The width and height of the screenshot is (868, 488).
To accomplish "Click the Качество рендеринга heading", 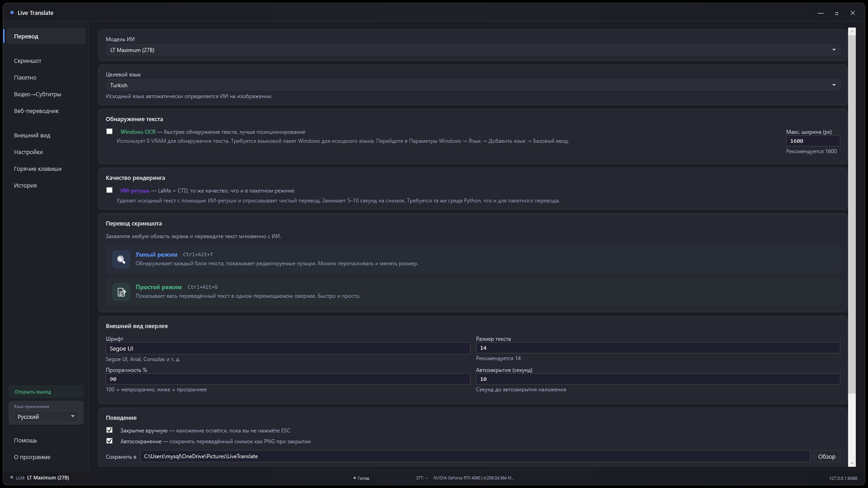I will coord(135,178).
